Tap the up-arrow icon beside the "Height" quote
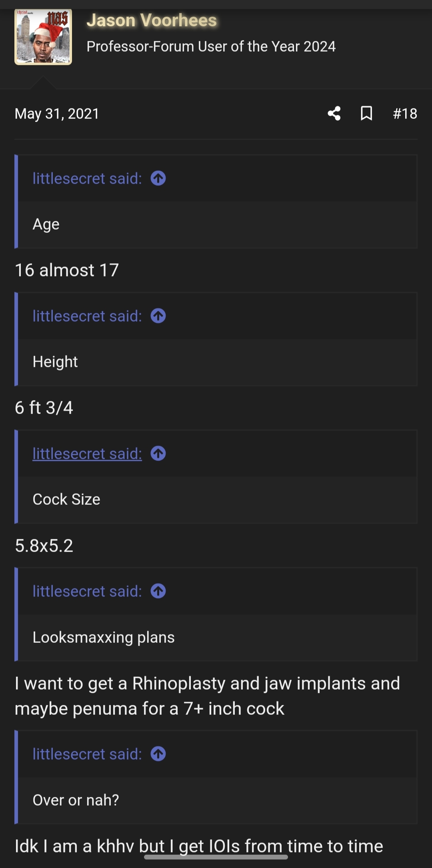 (x=158, y=316)
